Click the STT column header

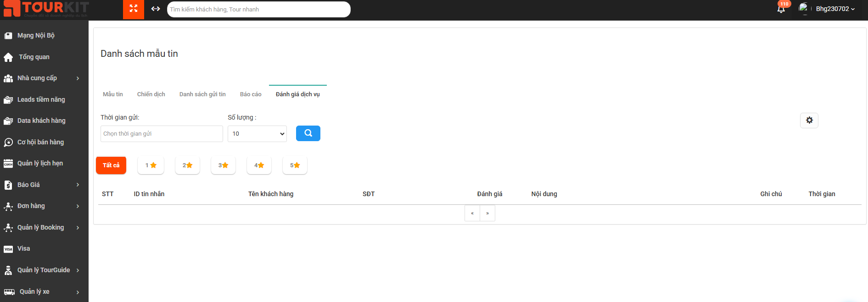pyautogui.click(x=108, y=194)
